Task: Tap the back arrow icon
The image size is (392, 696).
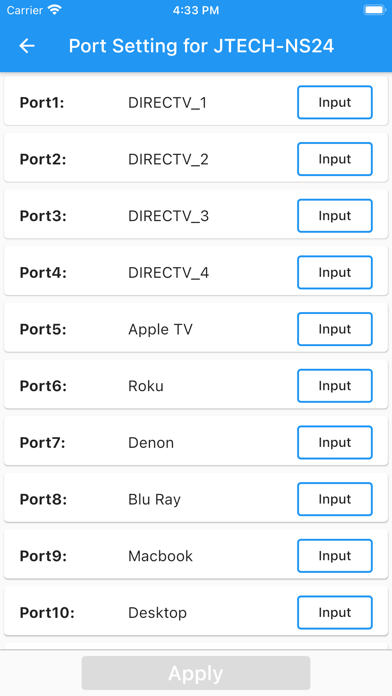Action: (27, 46)
